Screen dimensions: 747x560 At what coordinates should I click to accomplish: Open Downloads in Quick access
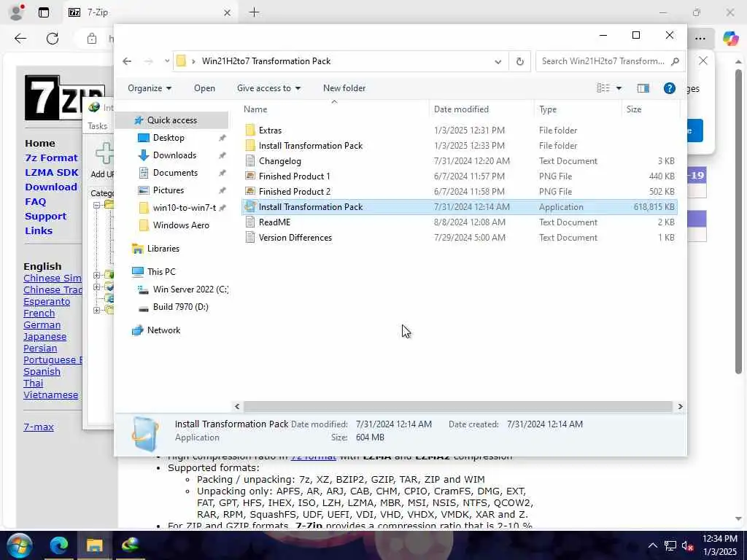click(174, 155)
